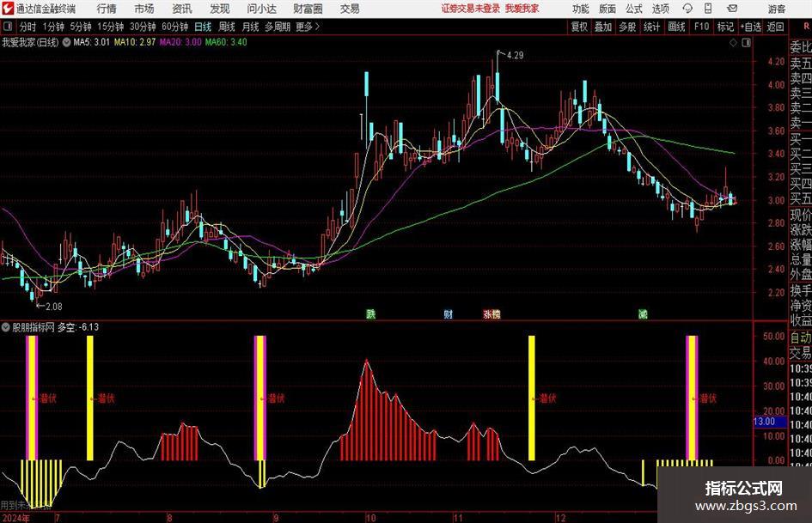The height and width of the screenshot is (523, 812).
Task: Click the 10 month marker on time axis
Action: pyautogui.click(x=370, y=517)
